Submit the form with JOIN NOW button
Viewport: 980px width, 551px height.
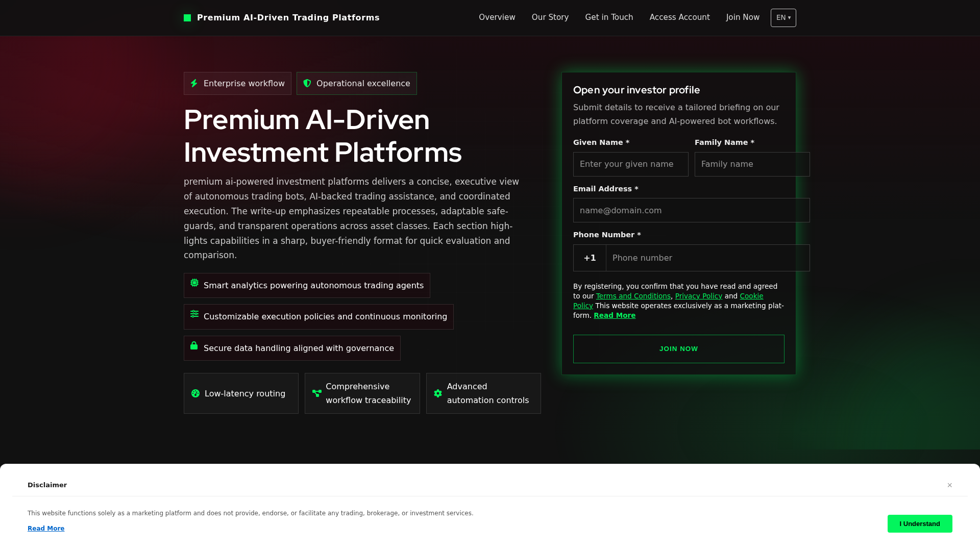[679, 349]
